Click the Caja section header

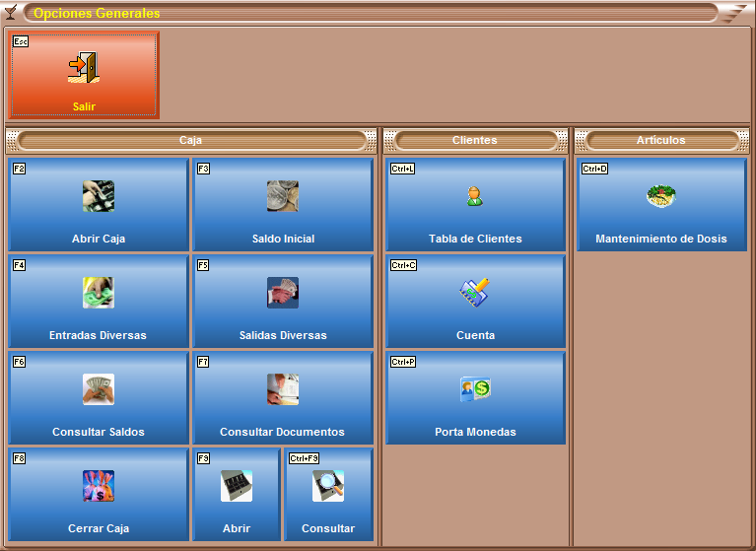point(191,140)
